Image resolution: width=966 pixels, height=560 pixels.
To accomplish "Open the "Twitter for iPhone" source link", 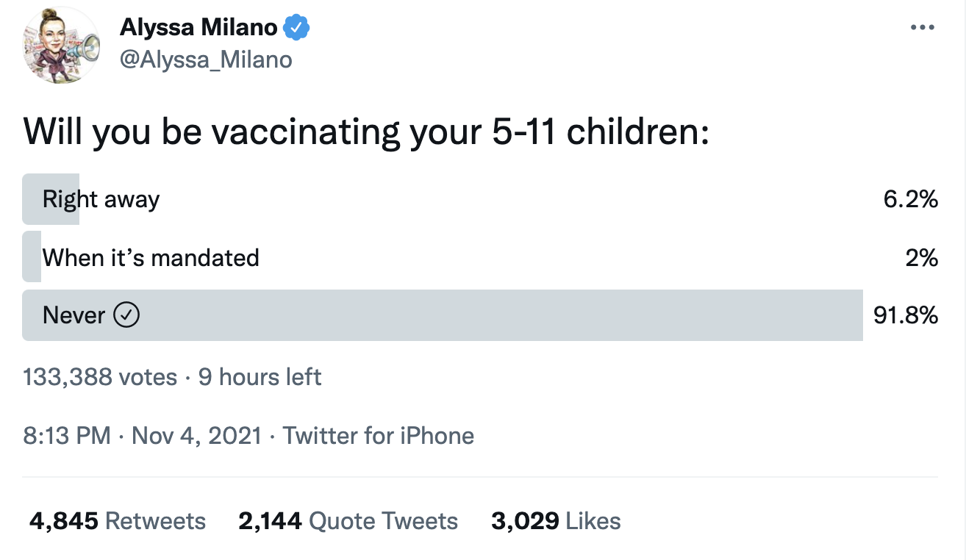I will (379, 435).
